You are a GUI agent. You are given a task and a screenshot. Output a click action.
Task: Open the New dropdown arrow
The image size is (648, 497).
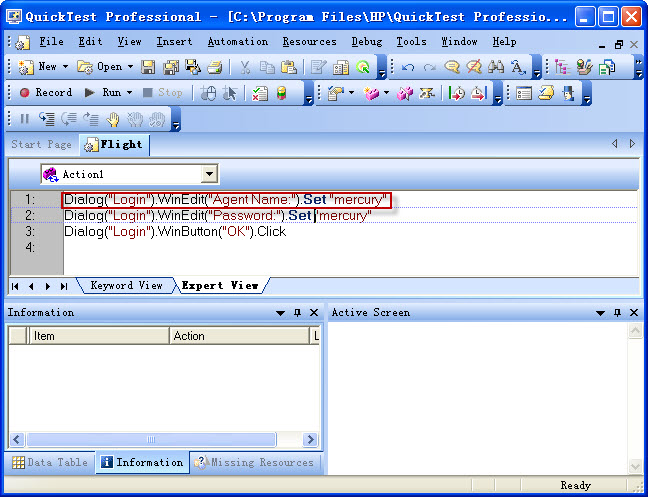coord(65,67)
